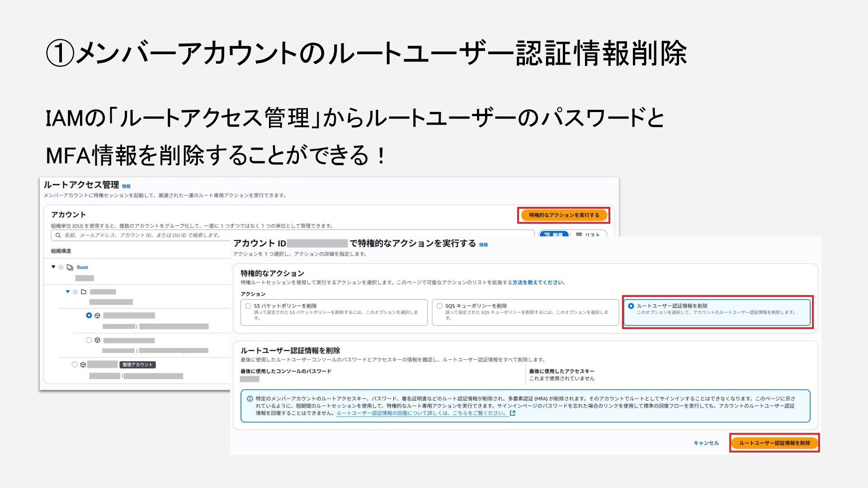
Task: Collapse the Root tree node triangle
Action: pos(53,267)
